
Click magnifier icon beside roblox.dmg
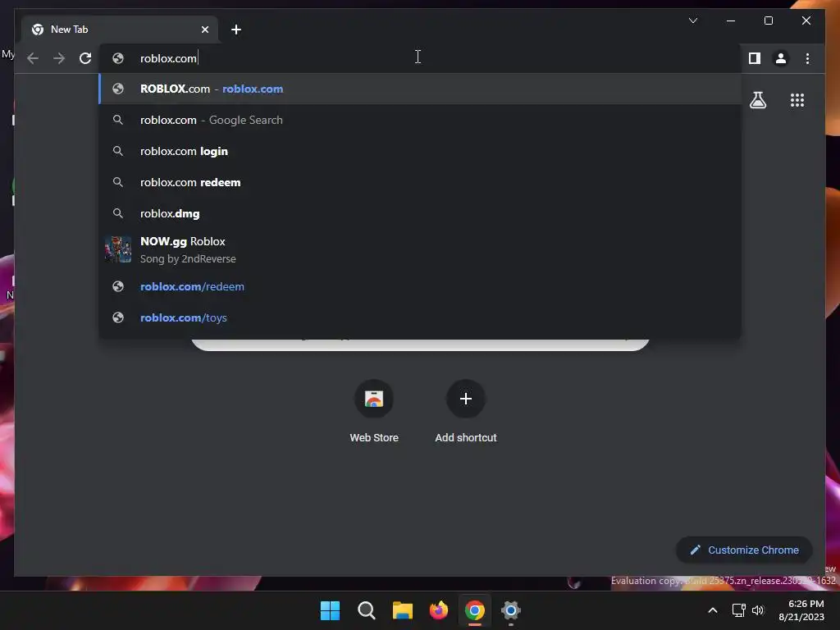(x=118, y=213)
